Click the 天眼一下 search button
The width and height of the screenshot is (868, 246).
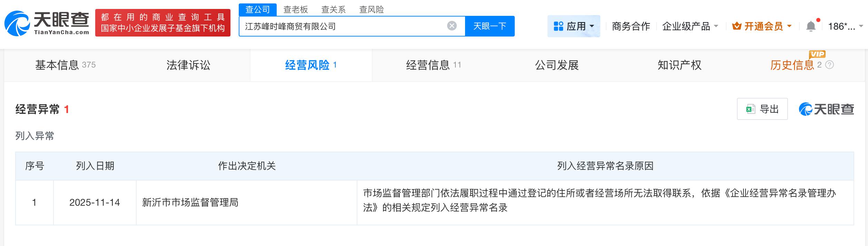click(x=490, y=26)
